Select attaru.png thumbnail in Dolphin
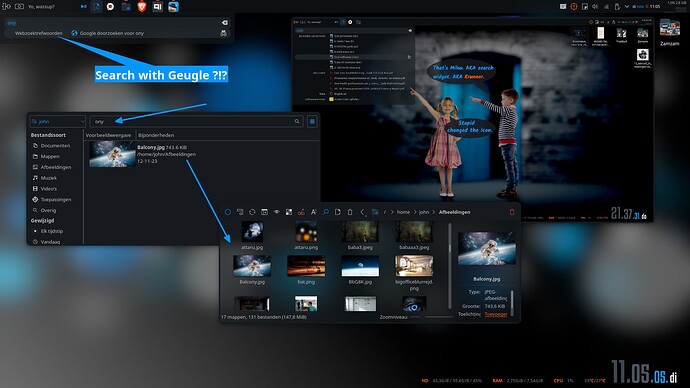 pyautogui.click(x=306, y=232)
